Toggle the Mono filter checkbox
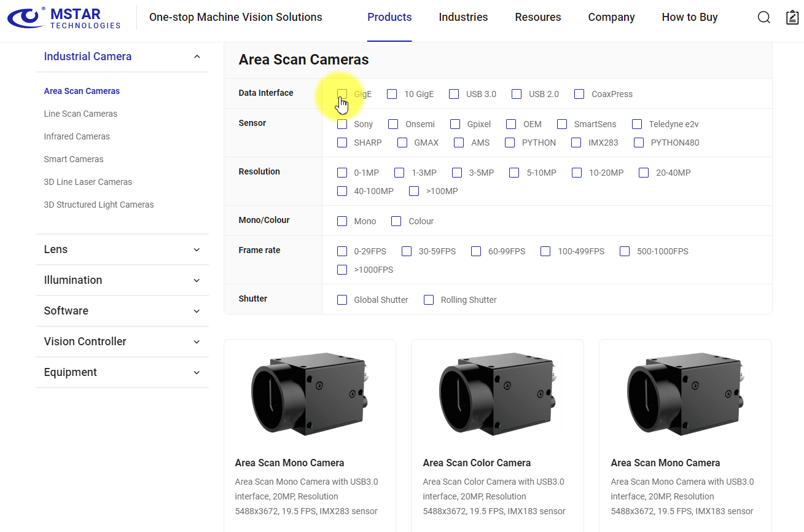The width and height of the screenshot is (804, 532). [x=342, y=221]
